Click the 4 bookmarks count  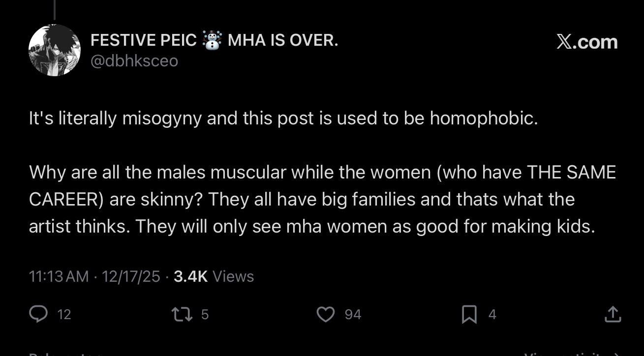[492, 314]
